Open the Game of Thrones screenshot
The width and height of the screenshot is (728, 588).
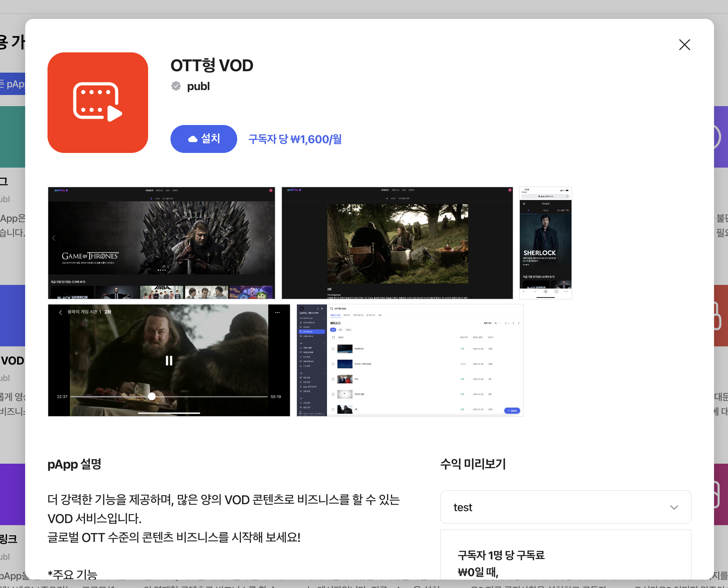[x=161, y=243]
